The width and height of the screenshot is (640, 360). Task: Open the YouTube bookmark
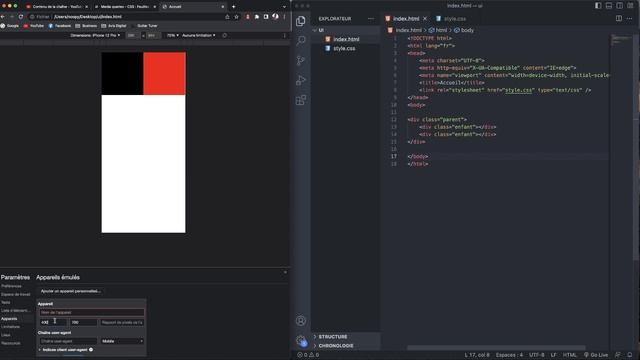(33, 26)
